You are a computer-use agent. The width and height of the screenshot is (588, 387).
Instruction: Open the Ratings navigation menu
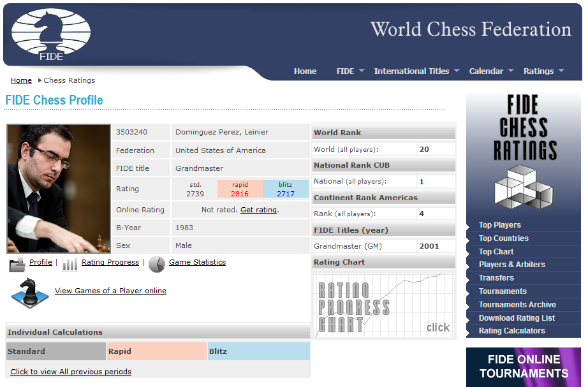click(538, 71)
